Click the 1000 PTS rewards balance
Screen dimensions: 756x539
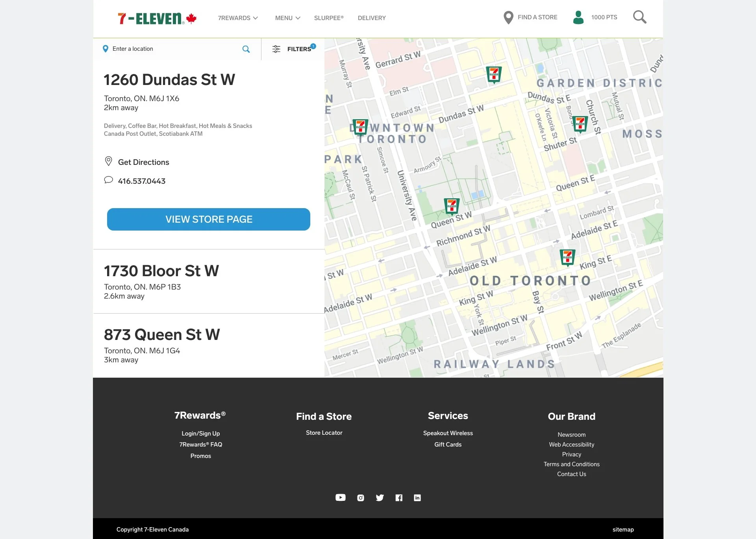(604, 17)
